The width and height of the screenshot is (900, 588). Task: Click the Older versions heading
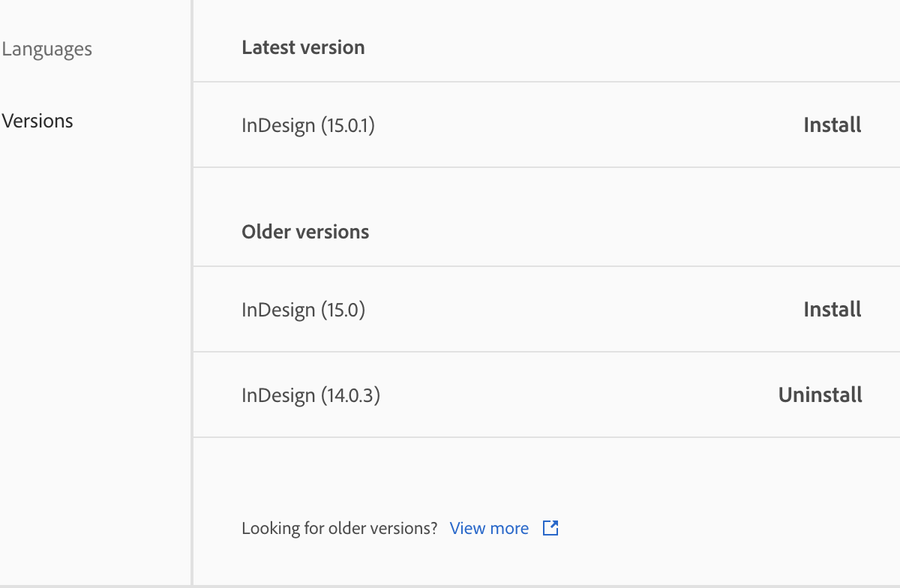click(305, 232)
